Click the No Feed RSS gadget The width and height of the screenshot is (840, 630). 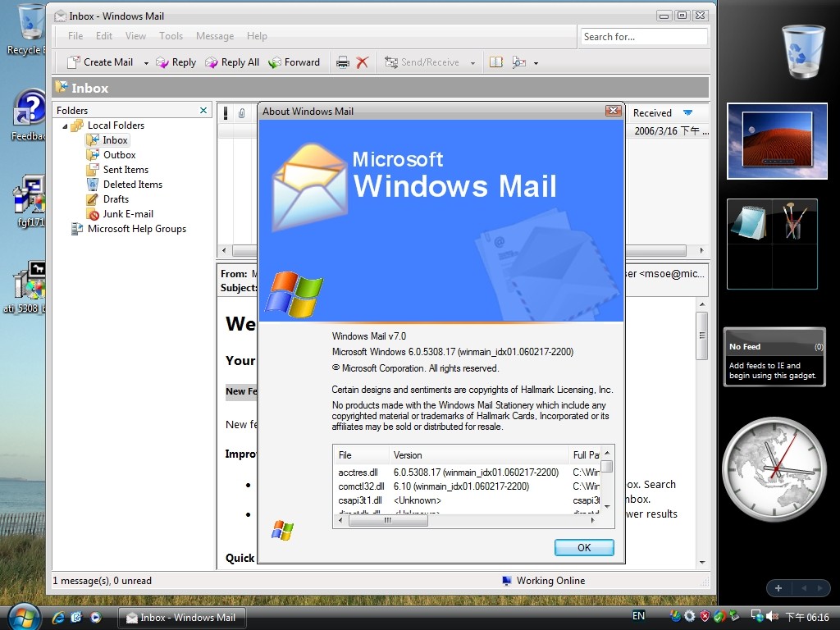point(774,358)
